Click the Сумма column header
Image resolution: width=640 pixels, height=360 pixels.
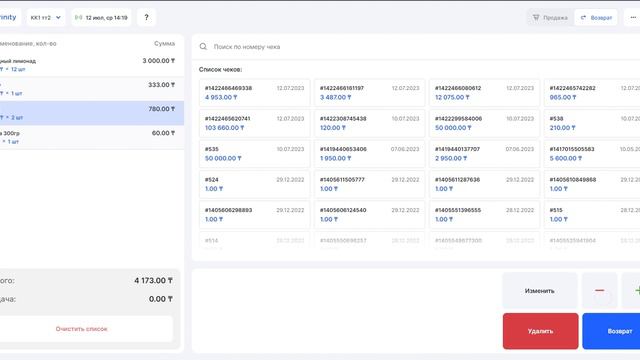164,43
